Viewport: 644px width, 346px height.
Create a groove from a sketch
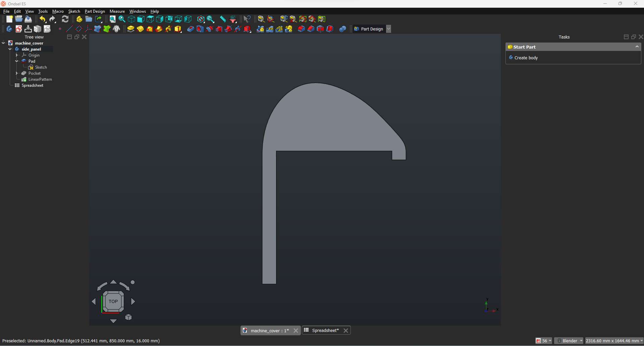pos(209,29)
